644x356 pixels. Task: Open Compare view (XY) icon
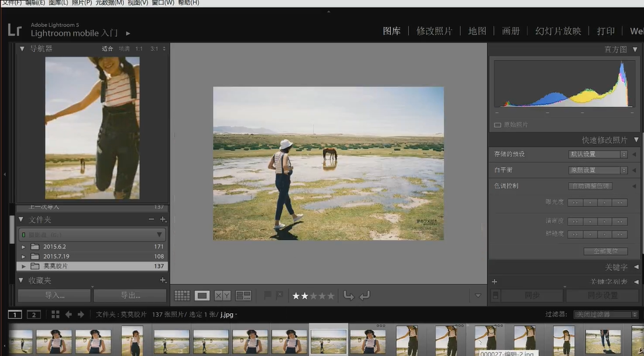[223, 295]
